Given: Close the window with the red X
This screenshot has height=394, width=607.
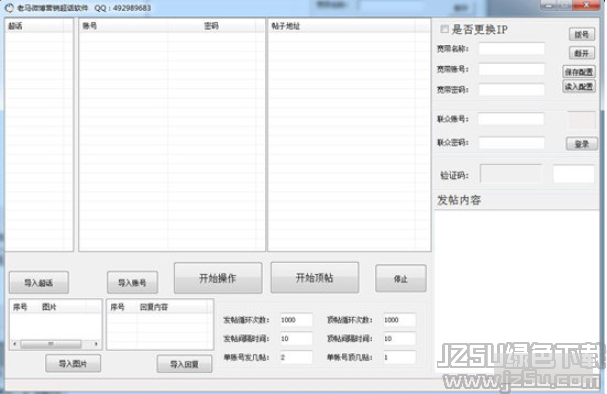Looking at the screenshot, I should 587,5.
